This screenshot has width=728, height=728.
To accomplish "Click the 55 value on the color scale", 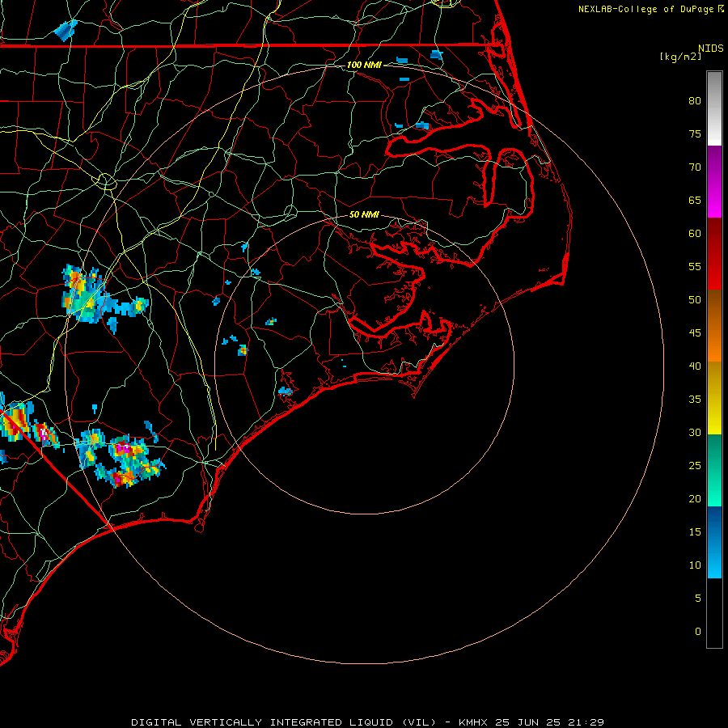I will click(695, 266).
